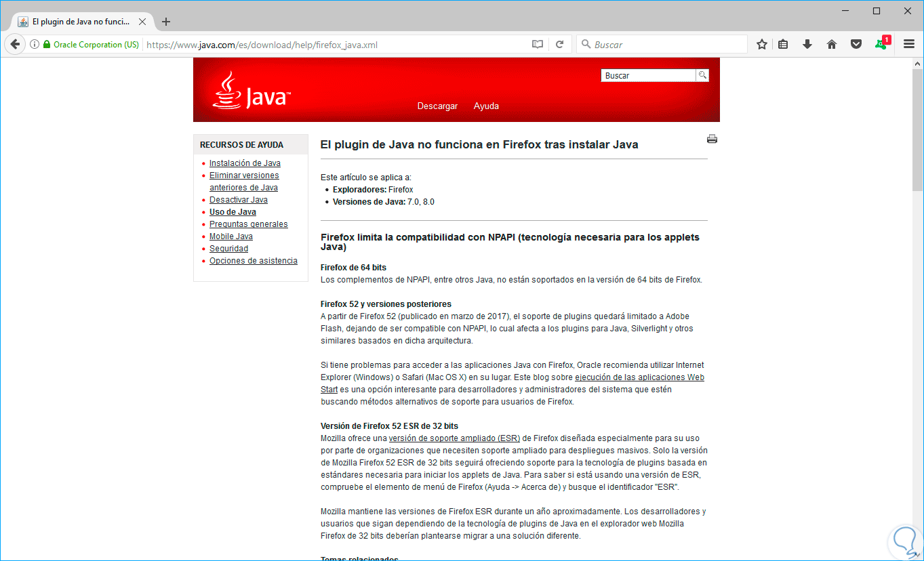This screenshot has width=924, height=561.
Task: Click 'Este artículo se aplica a:' text
Action: coord(366,178)
